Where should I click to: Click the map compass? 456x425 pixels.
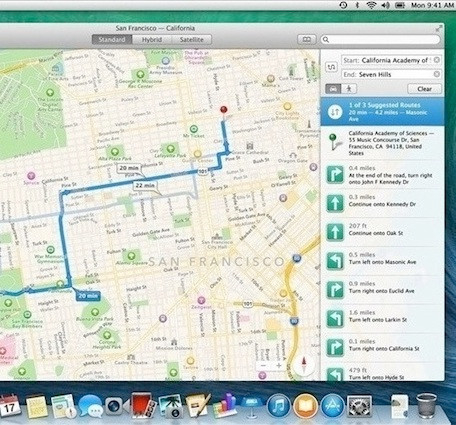coord(304,365)
